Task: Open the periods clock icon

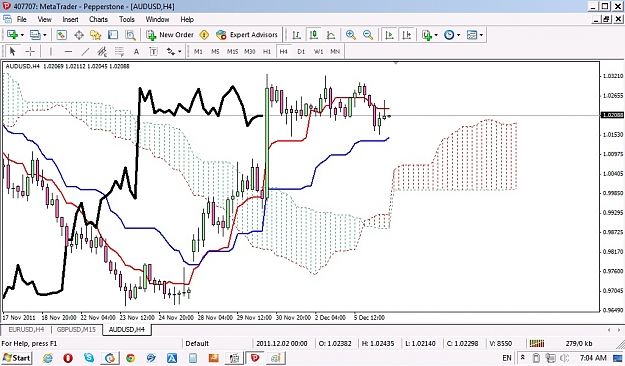Action: [449, 35]
